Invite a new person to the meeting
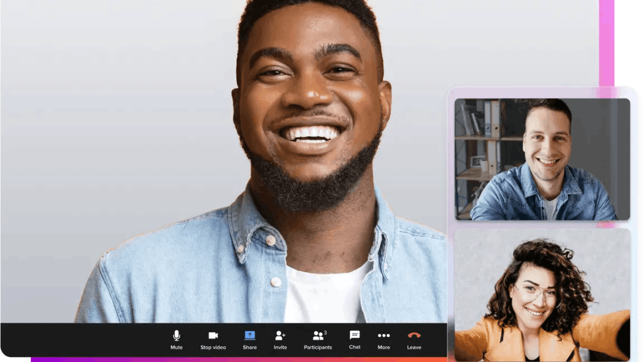This screenshot has height=362, width=644. click(280, 340)
